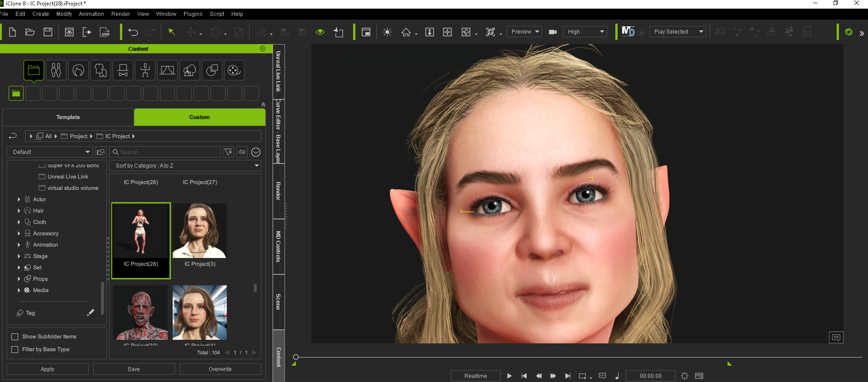Toggle Realtime playback mode
868x382 pixels.
tap(476, 376)
